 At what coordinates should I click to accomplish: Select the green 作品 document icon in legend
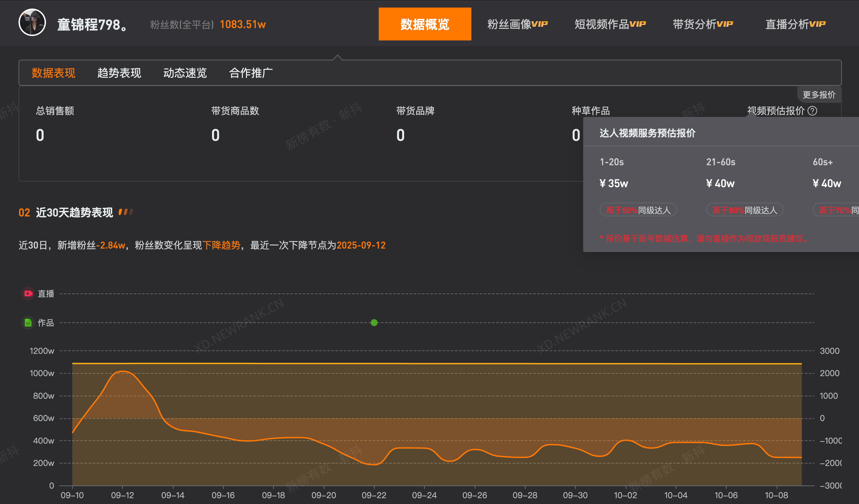pyautogui.click(x=28, y=322)
